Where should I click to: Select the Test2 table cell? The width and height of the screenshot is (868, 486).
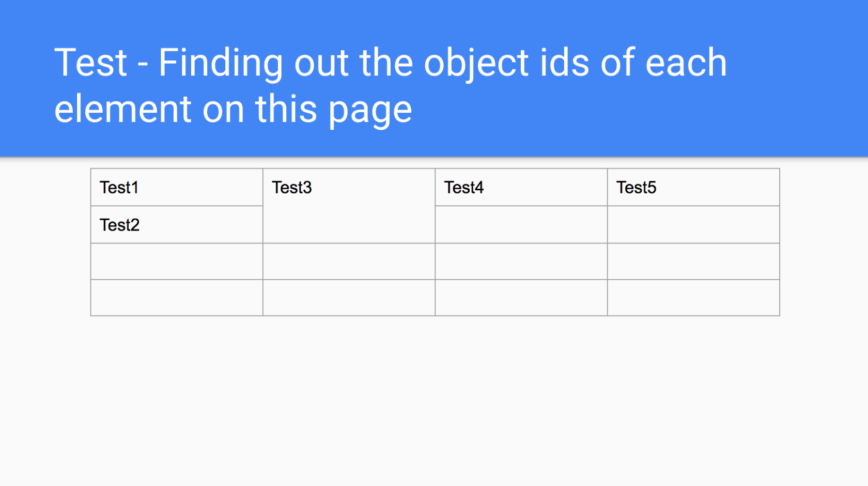click(x=177, y=225)
